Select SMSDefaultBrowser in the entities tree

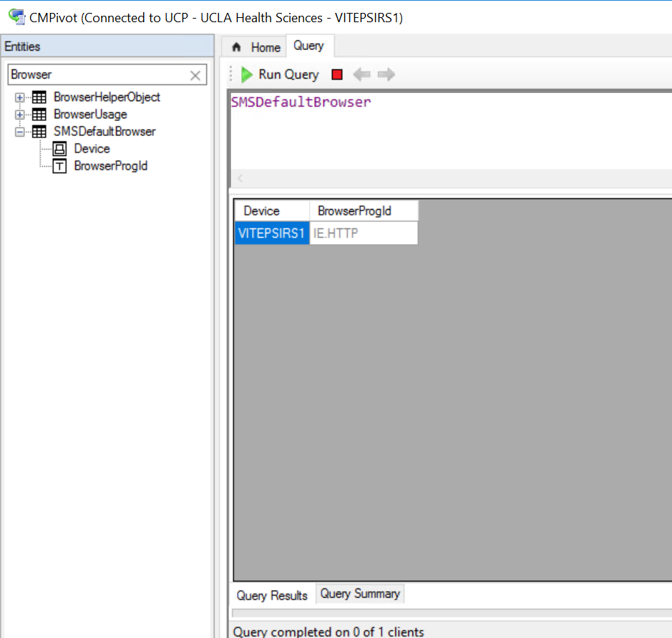pyautogui.click(x=104, y=132)
